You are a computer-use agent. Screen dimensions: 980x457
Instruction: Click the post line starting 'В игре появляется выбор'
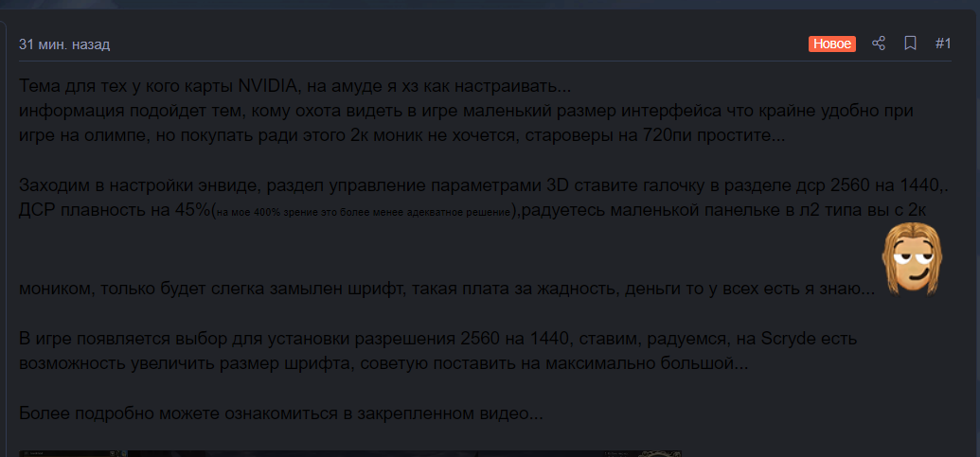pyautogui.click(x=438, y=339)
